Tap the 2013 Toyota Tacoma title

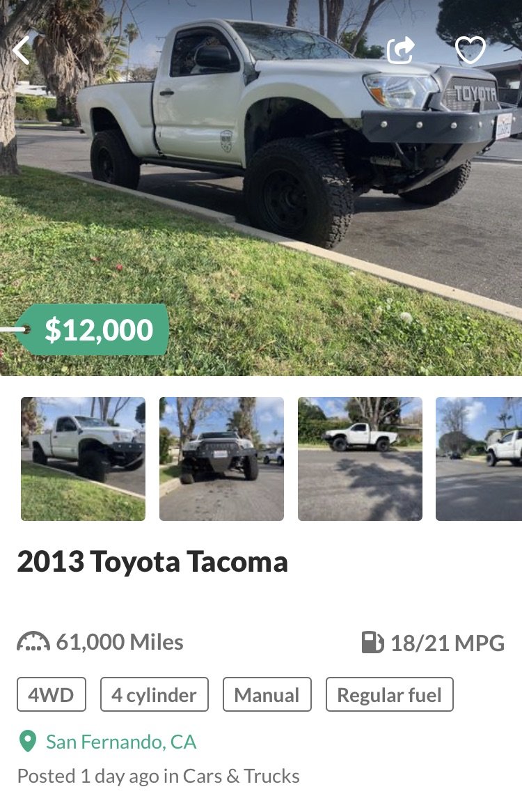pos(152,562)
